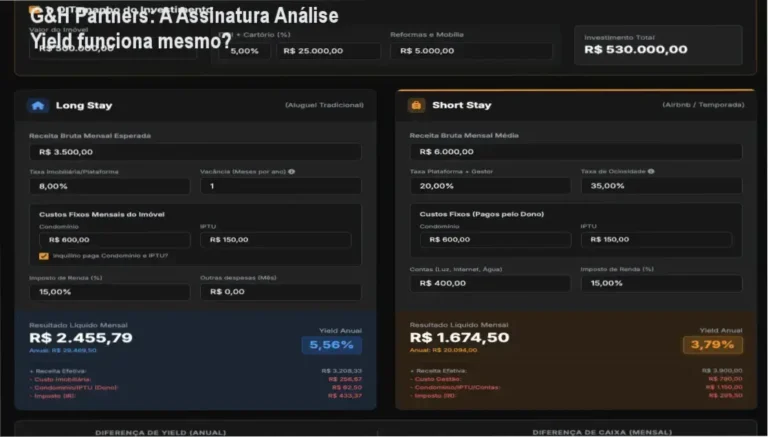The image size is (768, 437).
Task: Edit Short Stay Imposto de Renda 15,00% field
Action: click(661, 283)
